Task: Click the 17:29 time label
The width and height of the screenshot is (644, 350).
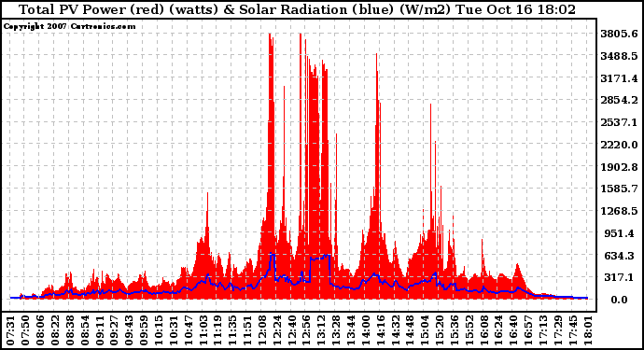Action: tap(557, 330)
